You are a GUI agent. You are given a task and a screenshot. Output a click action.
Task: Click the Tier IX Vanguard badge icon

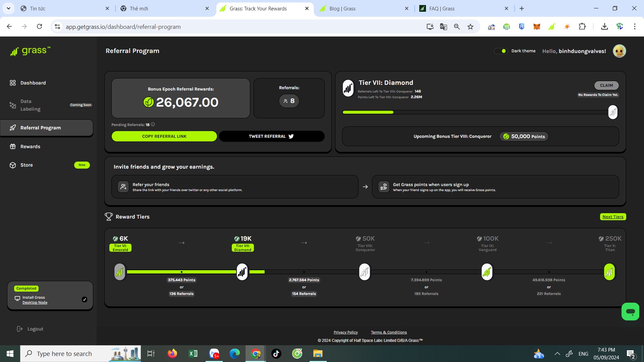click(x=487, y=271)
